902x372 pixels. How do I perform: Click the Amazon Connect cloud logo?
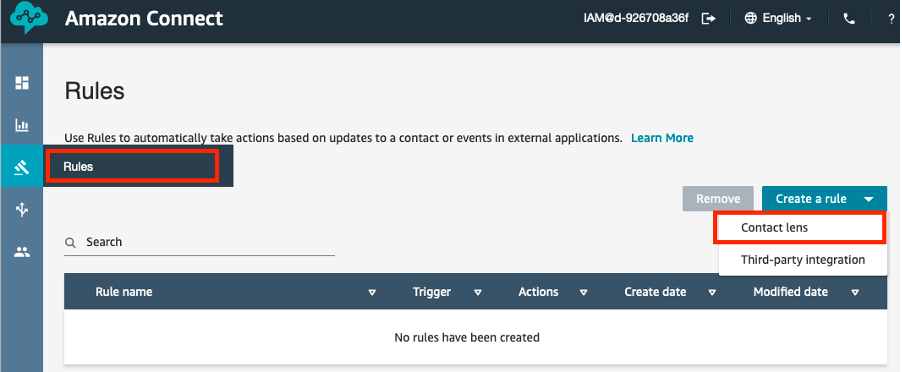click(29, 18)
